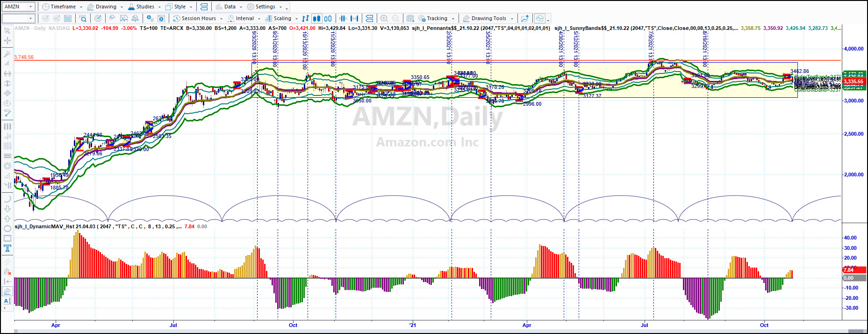Expand the Drawing Tools dropdown
Screen dimensions: 868x334
tap(512, 19)
